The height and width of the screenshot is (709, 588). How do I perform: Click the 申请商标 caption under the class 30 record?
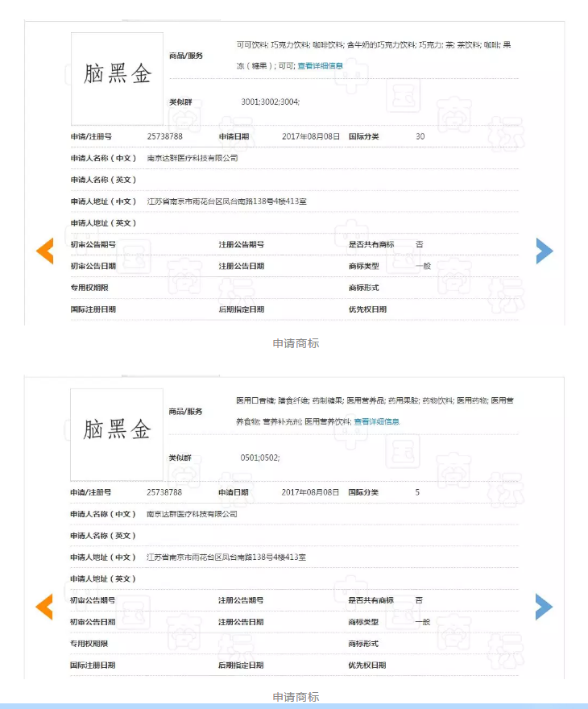coord(296,344)
